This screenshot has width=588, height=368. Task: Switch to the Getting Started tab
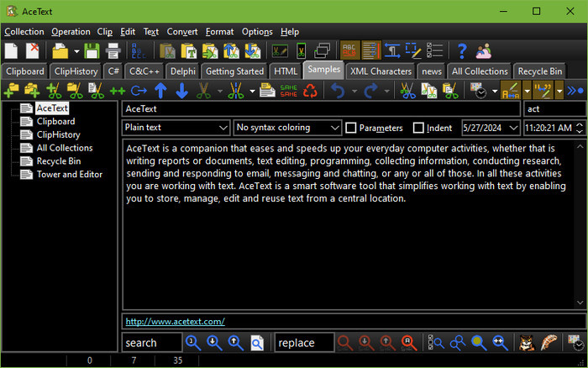234,71
